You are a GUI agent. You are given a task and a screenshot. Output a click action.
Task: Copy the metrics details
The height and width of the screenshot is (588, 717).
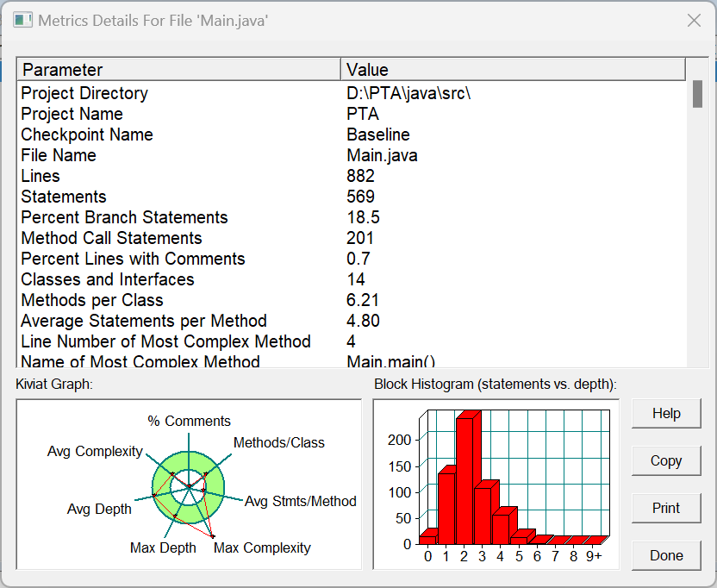point(666,460)
